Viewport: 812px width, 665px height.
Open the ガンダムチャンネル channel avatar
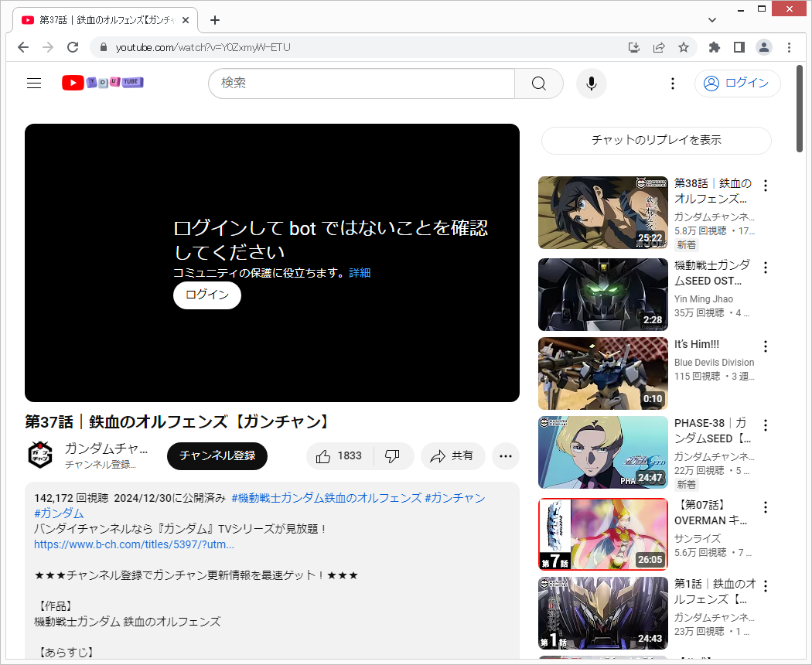tap(40, 455)
